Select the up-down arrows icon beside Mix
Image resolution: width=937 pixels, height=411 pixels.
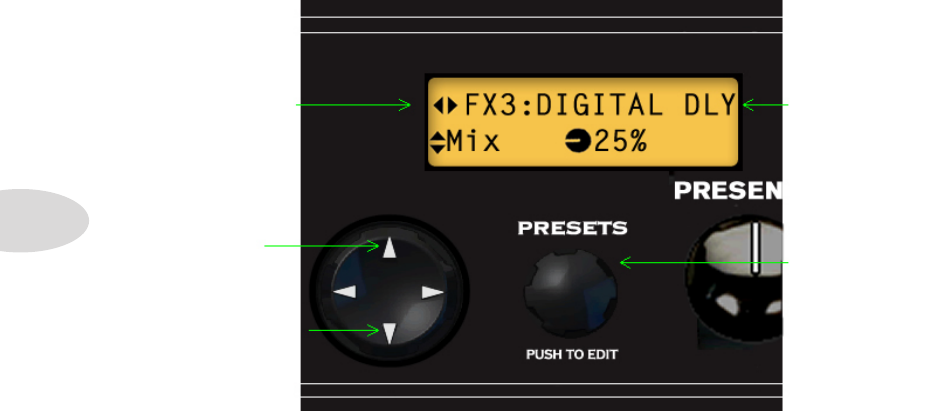(437, 142)
